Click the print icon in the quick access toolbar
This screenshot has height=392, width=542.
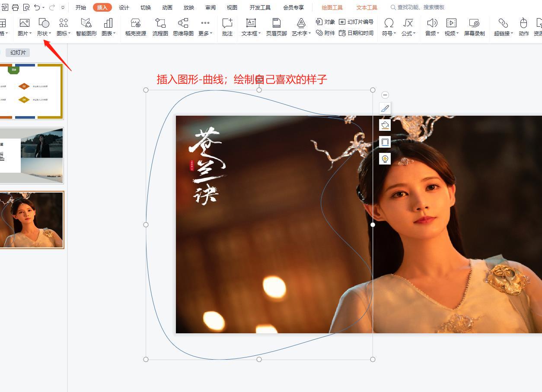point(16,7)
